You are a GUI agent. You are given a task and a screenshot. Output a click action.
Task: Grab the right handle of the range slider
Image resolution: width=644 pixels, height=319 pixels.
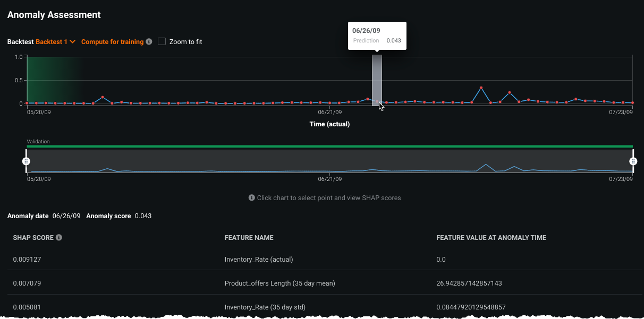click(633, 161)
